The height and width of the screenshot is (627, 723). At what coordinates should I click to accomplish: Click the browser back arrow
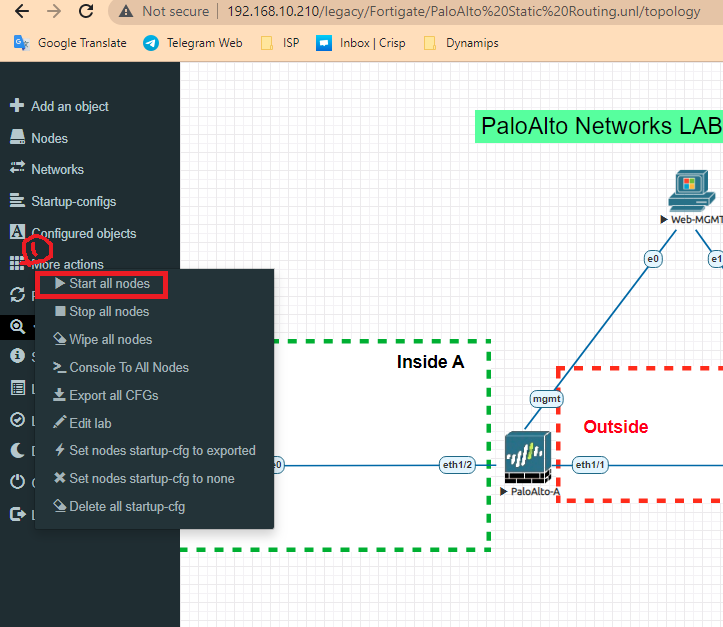tap(21, 12)
